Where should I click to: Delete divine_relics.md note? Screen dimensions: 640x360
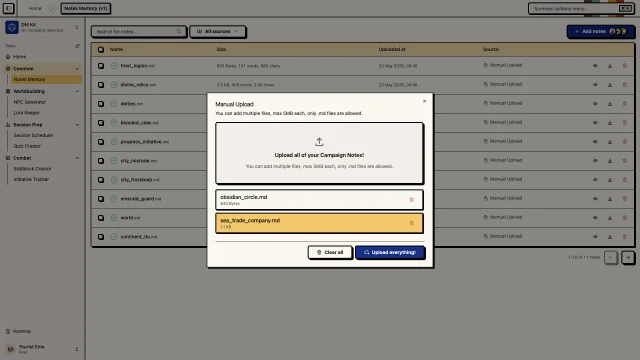pyautogui.click(x=624, y=84)
